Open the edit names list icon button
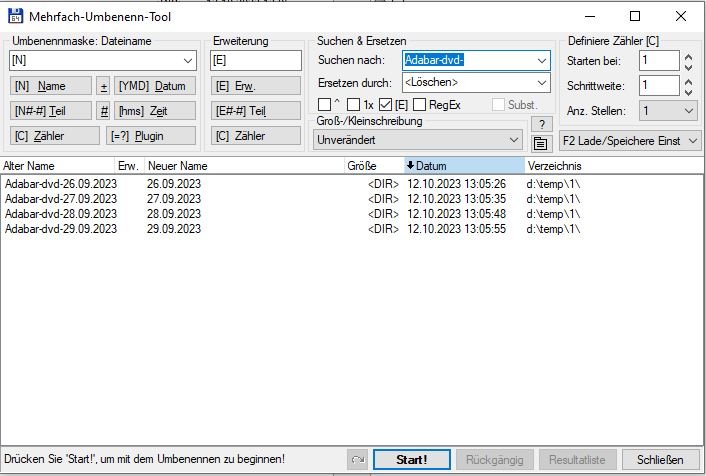 click(x=540, y=144)
